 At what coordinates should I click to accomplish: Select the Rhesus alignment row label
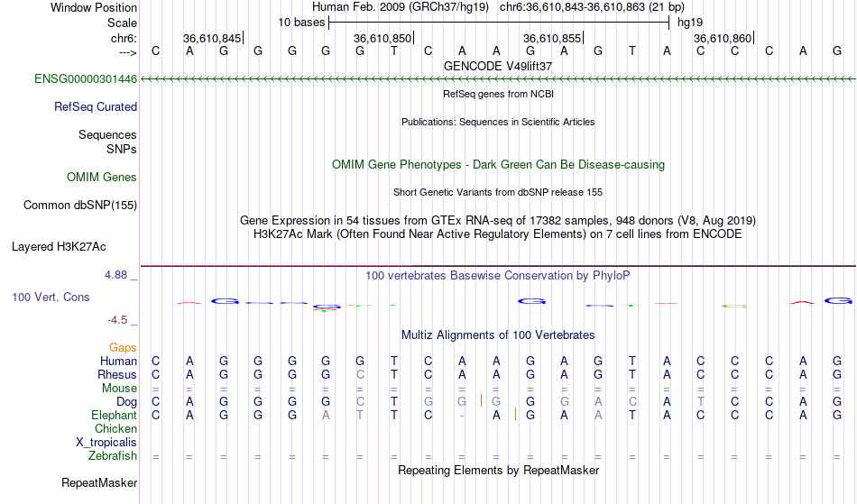point(117,374)
